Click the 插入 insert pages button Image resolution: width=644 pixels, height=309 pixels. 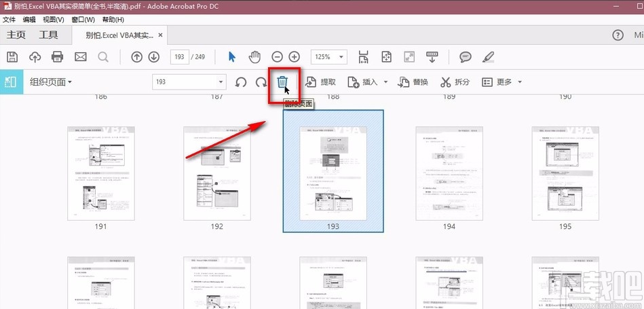tap(362, 82)
